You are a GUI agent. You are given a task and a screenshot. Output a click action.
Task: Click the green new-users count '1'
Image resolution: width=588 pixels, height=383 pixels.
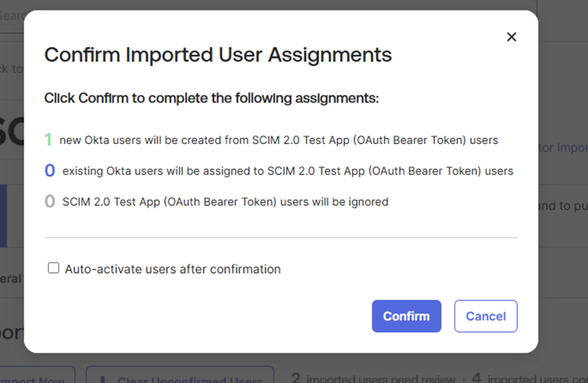click(x=48, y=140)
